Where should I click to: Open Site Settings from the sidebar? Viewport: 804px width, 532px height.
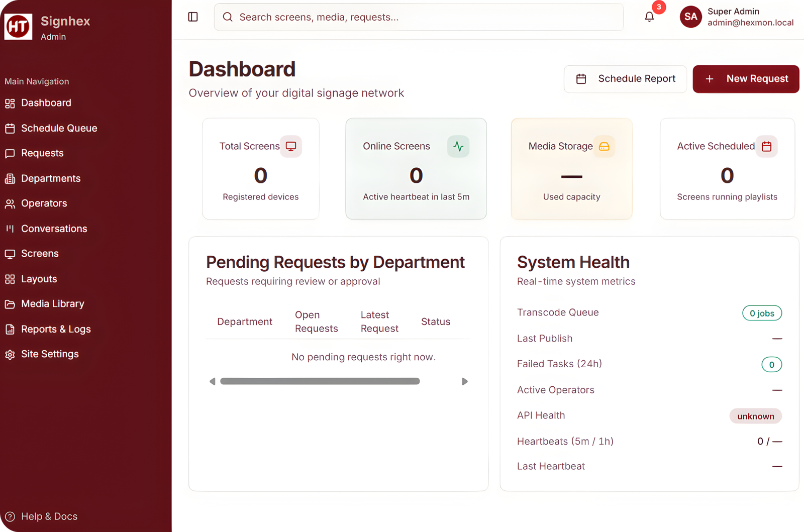pyautogui.click(x=50, y=354)
